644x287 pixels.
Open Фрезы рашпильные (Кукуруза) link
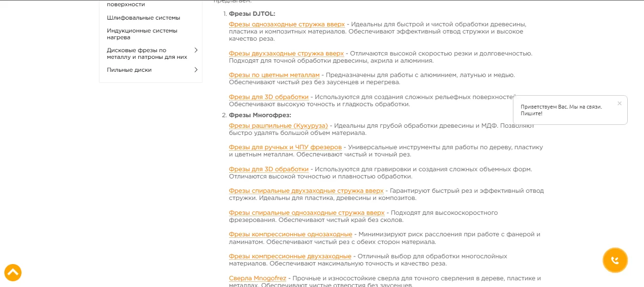point(278,126)
